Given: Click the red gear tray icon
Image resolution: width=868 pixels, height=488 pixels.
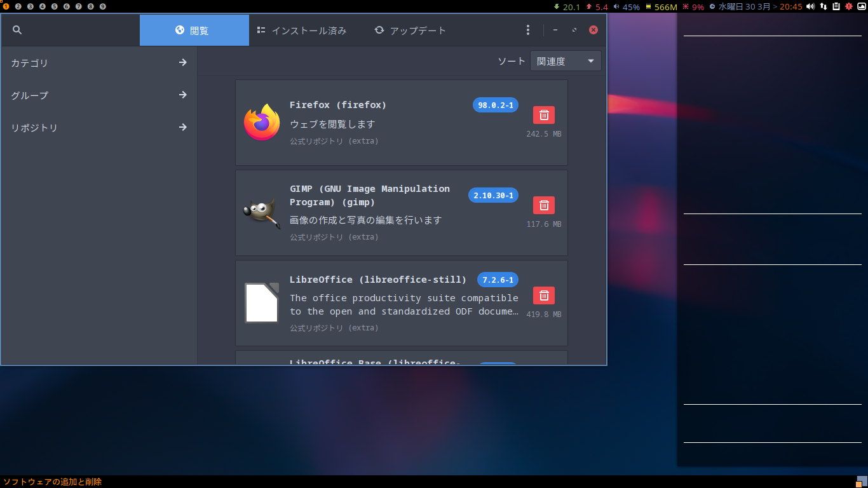Looking at the screenshot, I should click(x=849, y=6).
